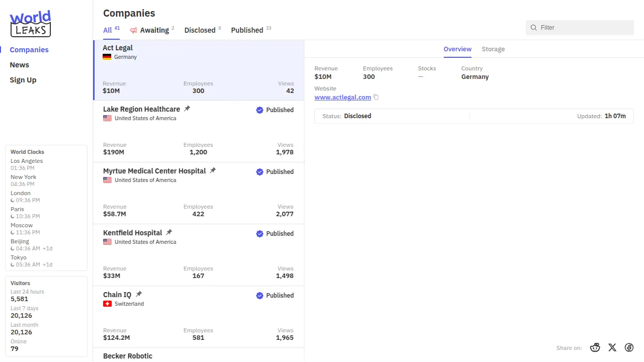Share on Facebook icon

coord(629,347)
